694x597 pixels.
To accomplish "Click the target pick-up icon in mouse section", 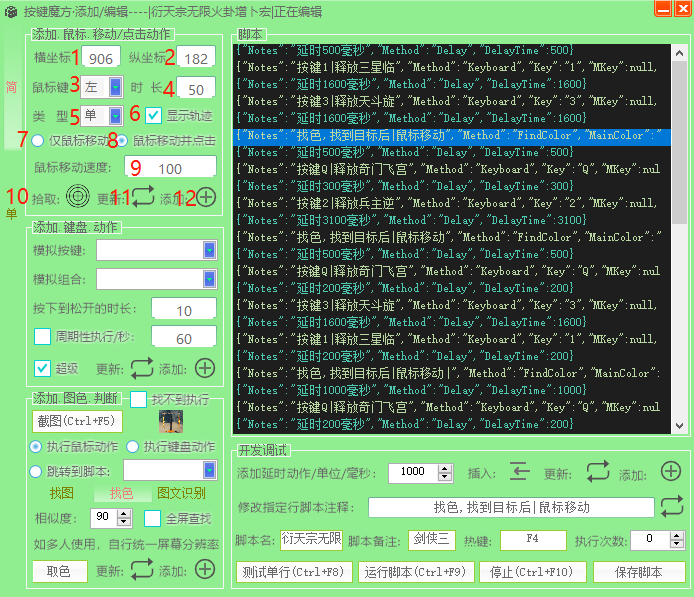I will tap(77, 196).
